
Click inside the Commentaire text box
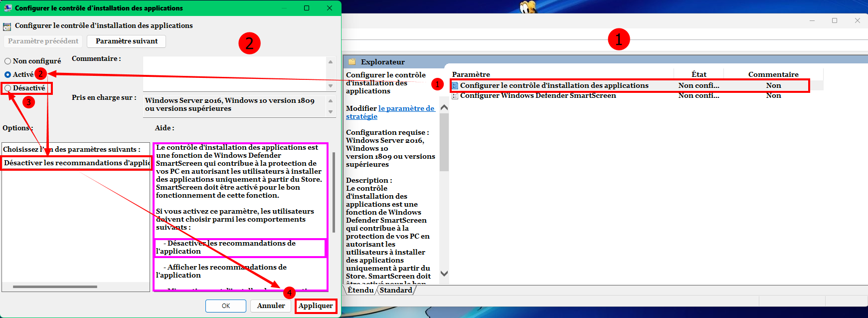234,73
